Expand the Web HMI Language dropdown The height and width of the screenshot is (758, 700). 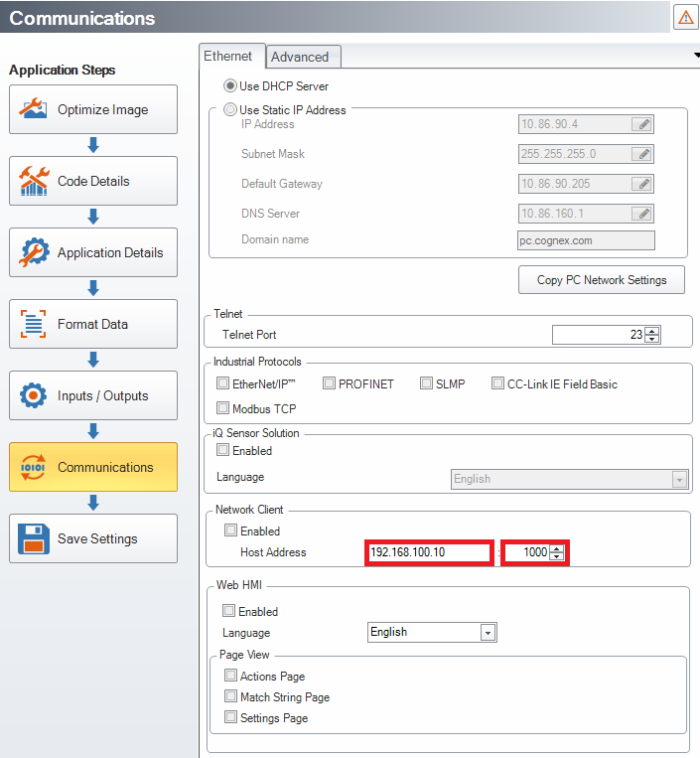[488, 632]
